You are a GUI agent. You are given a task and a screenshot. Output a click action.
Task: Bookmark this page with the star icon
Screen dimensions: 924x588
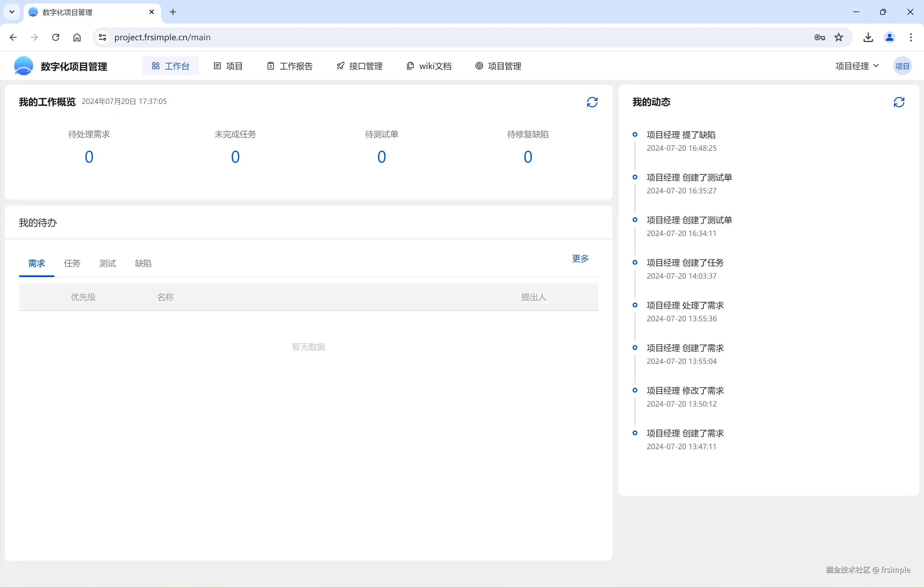point(839,37)
